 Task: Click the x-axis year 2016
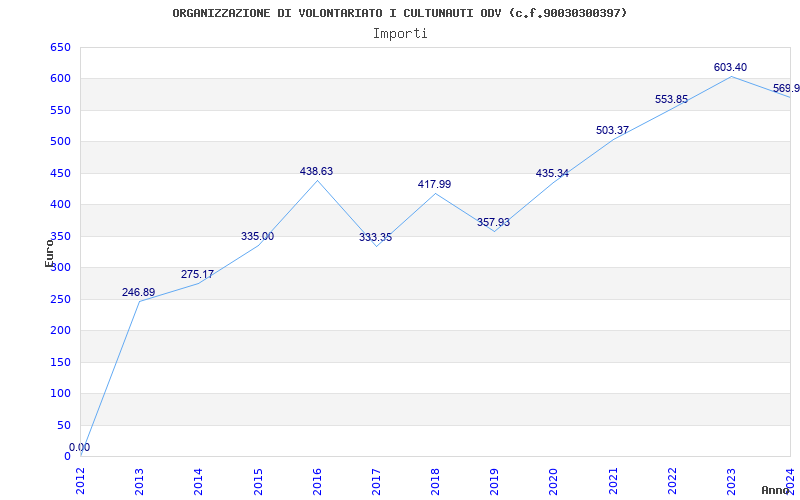[317, 481]
